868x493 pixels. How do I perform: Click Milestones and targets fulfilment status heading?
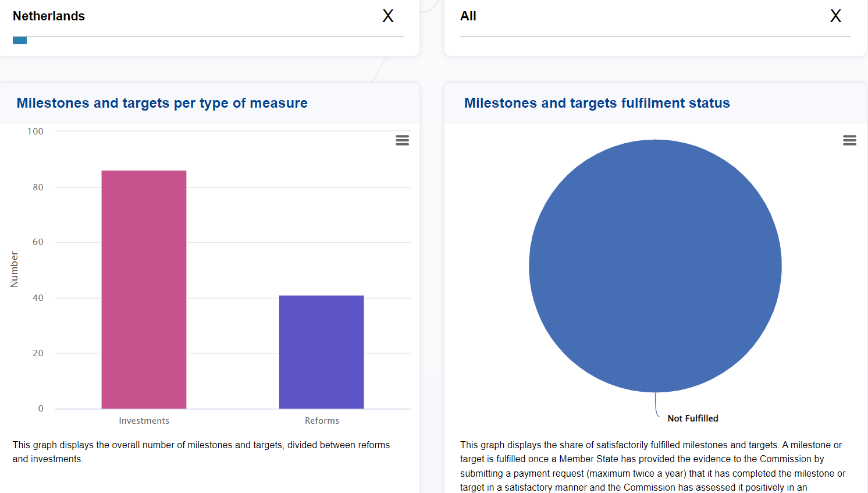click(597, 103)
